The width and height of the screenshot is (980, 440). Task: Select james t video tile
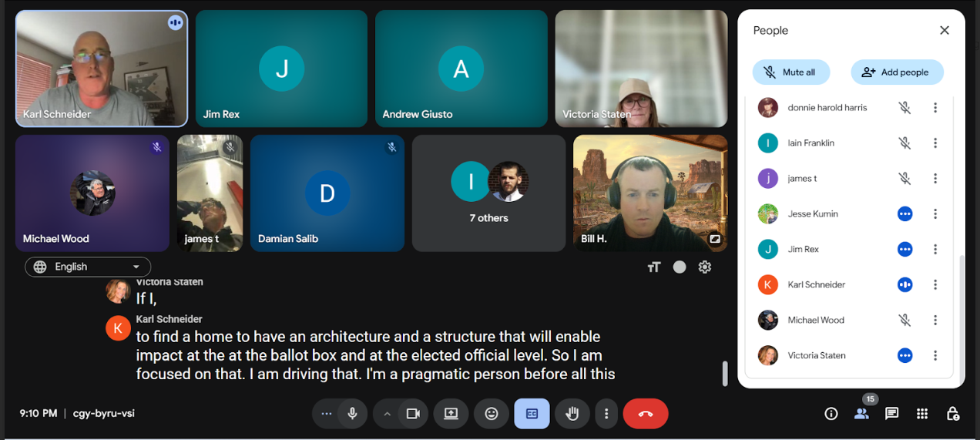[210, 193]
